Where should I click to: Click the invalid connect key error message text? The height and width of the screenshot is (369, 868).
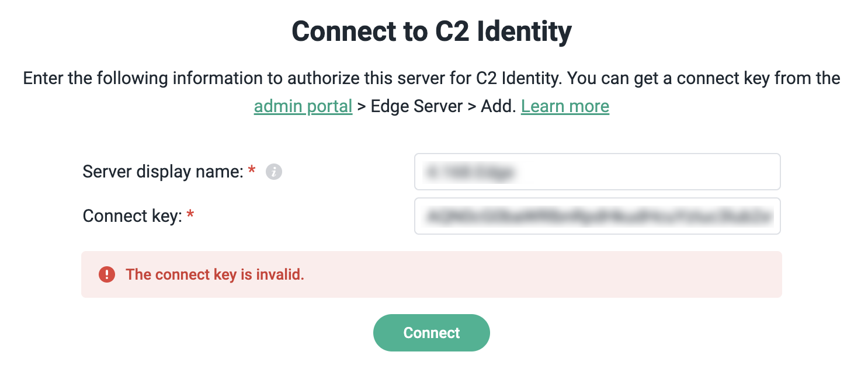[216, 274]
